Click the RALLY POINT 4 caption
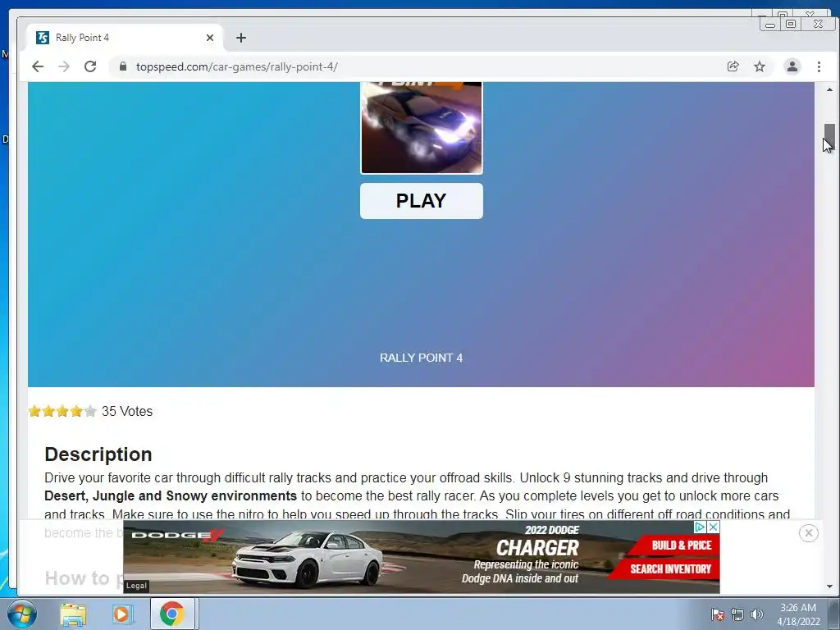Image resolution: width=840 pixels, height=630 pixels. [x=421, y=358]
